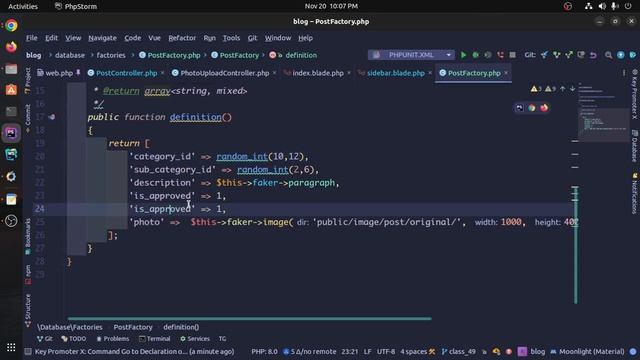Viewport: 640px width, 360px height.
Task: Click the Git Update Project icon
Action: [x=544, y=55]
